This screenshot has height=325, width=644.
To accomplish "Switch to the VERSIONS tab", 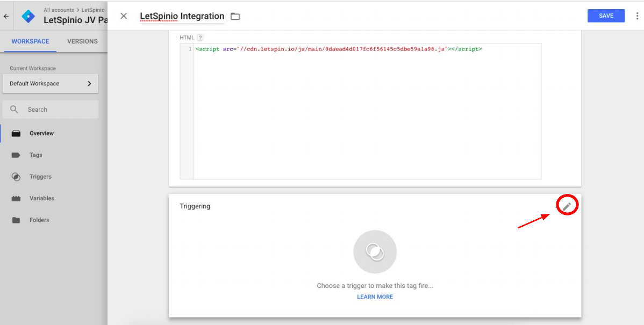I will click(x=83, y=41).
